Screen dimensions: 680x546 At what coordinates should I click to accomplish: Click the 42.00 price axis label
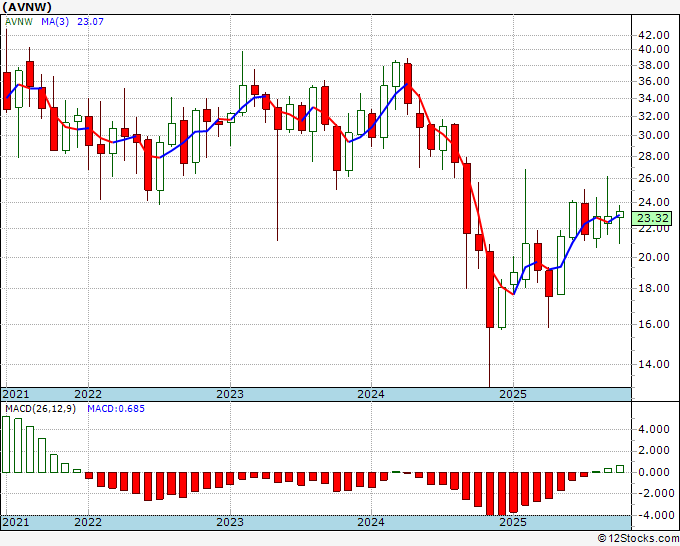[x=654, y=36]
